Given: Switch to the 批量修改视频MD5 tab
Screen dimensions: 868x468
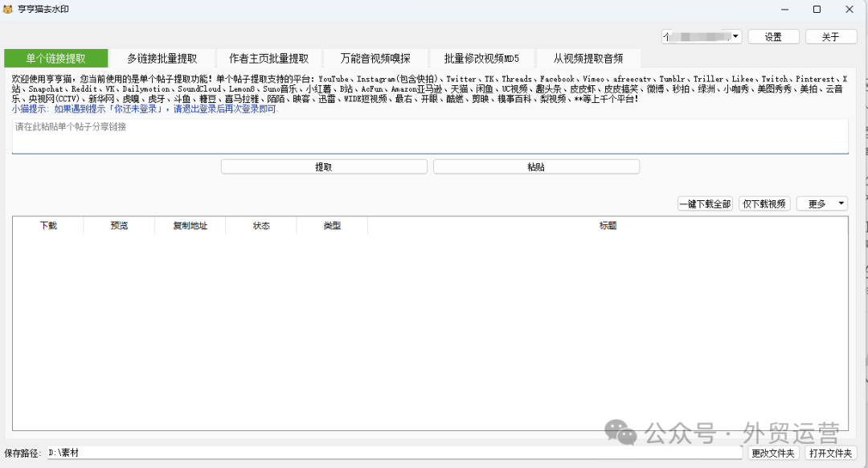Looking at the screenshot, I should click(x=481, y=58).
